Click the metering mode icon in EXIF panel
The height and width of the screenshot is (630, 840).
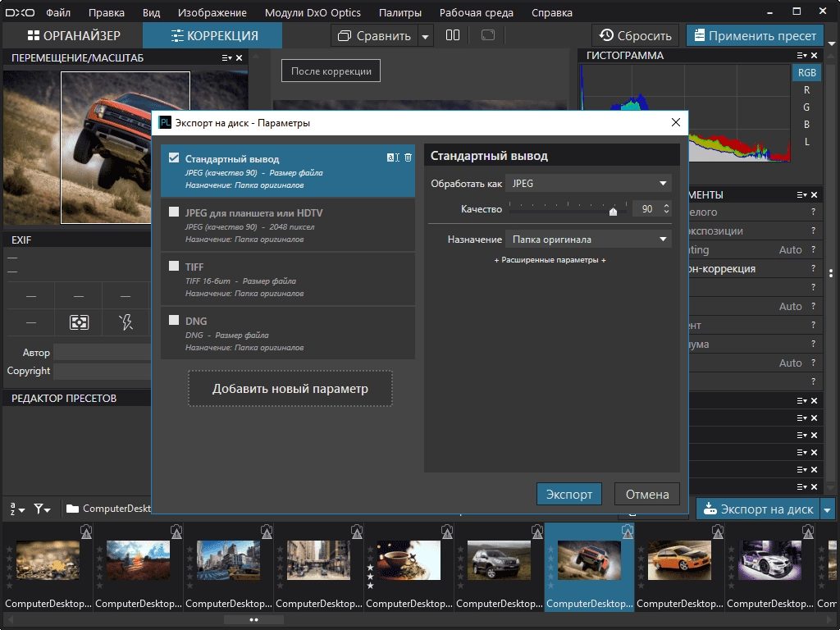(79, 322)
